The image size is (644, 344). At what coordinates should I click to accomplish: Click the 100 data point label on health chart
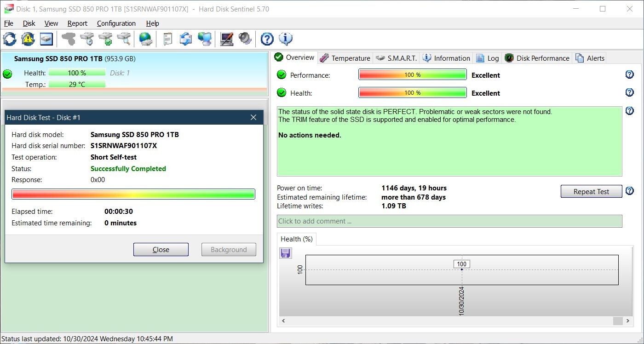click(462, 264)
